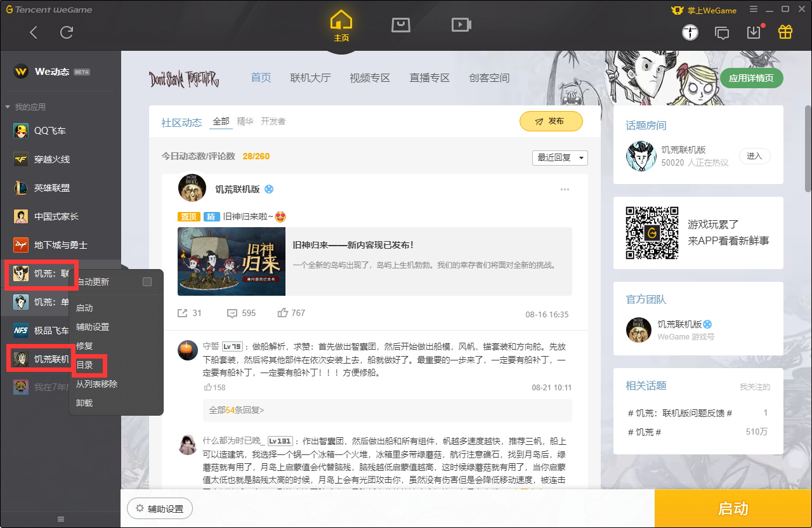Click the 发布 post button

pos(551,121)
